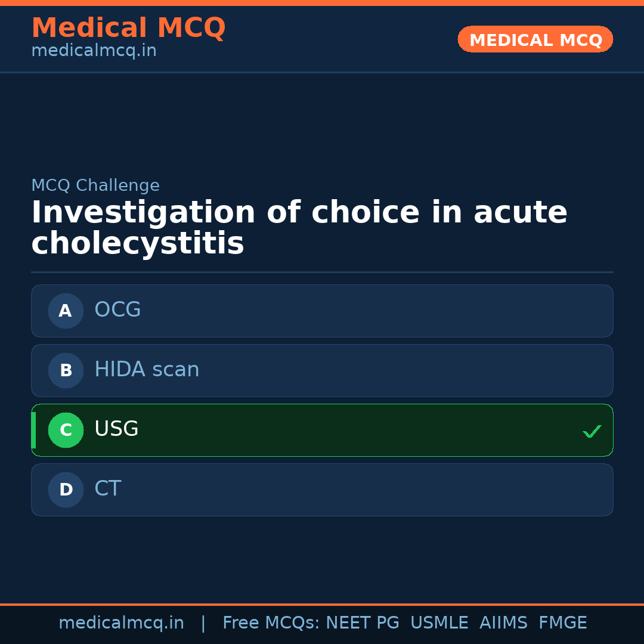This screenshot has height=644, width=644.
Task: Open the medicalmcq.in link under the logo
Action: click(94, 51)
